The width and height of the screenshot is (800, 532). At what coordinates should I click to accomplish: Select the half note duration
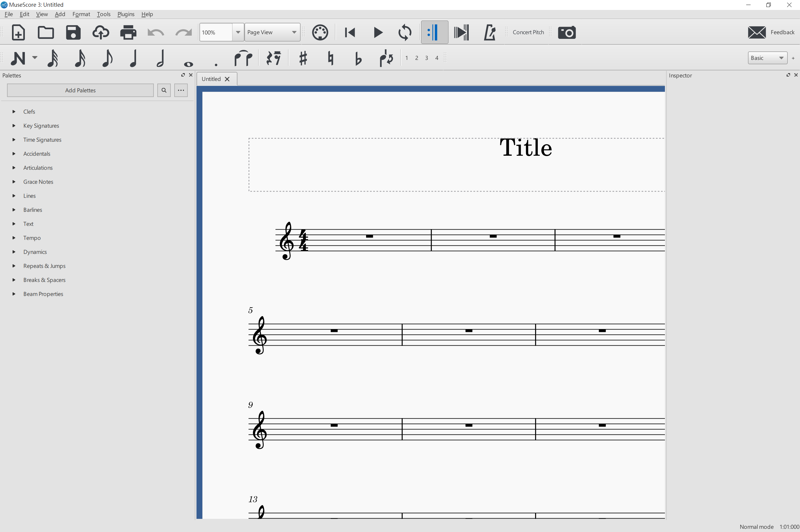point(161,58)
